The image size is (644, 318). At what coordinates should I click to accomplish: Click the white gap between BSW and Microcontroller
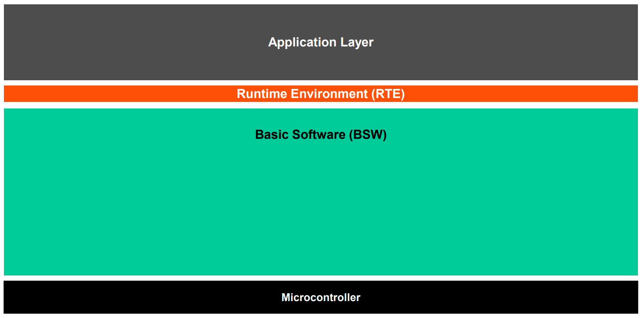[321, 278]
